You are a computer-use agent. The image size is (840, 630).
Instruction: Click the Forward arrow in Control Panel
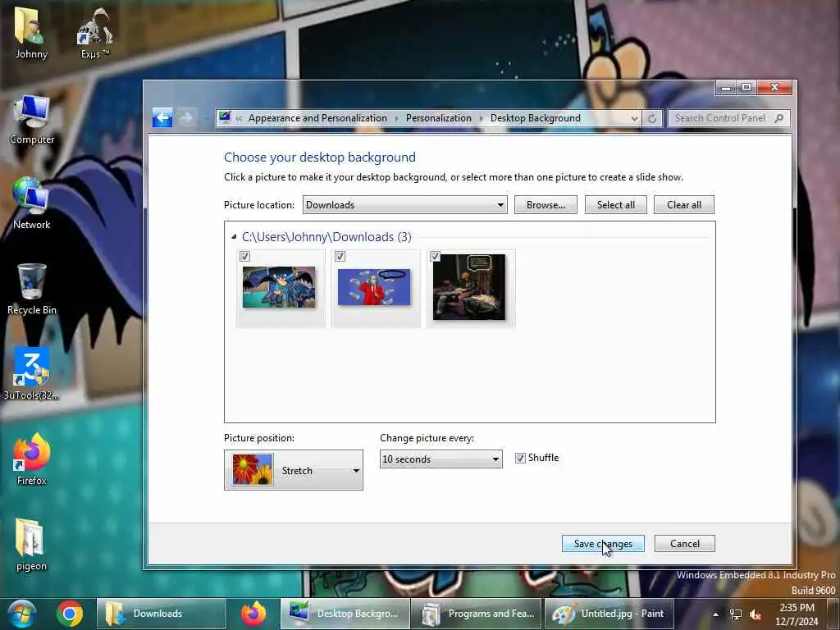[186, 117]
